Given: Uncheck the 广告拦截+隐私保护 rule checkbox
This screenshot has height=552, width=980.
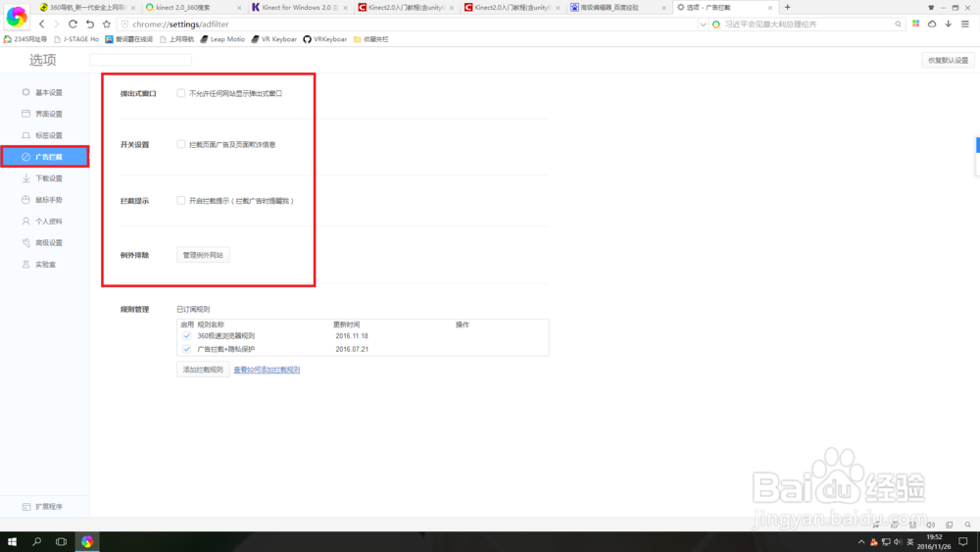Looking at the screenshot, I should pyautogui.click(x=187, y=349).
